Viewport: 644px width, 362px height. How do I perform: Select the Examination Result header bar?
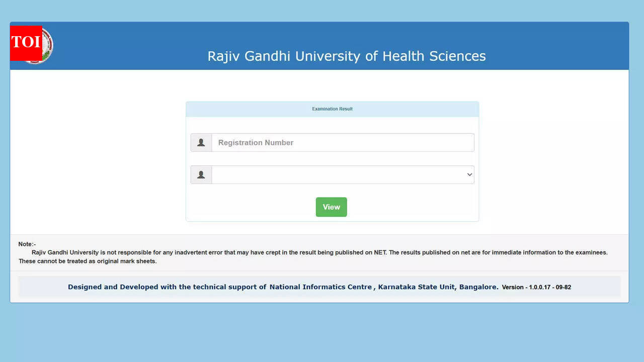[332, 109]
